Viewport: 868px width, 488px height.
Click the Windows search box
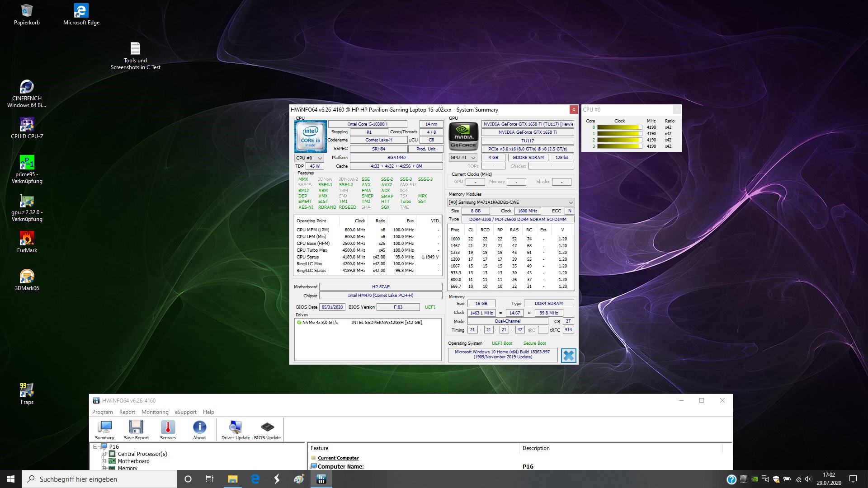[x=99, y=479]
